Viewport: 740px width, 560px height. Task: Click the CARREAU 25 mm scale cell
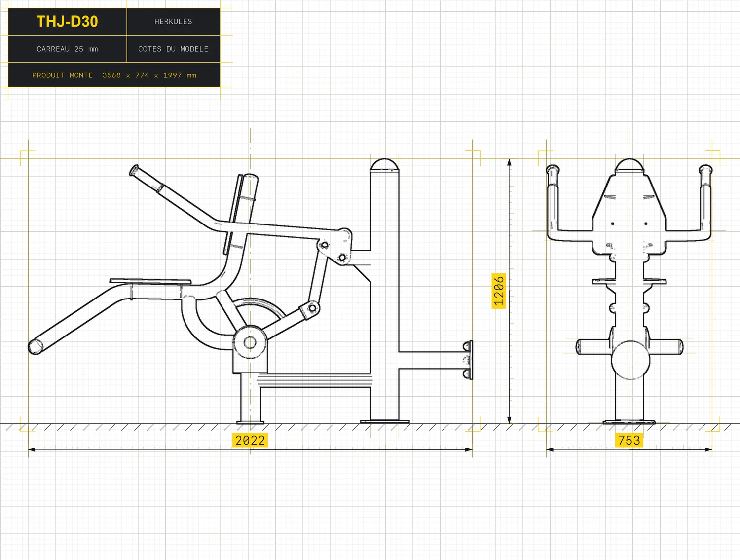pos(67,49)
